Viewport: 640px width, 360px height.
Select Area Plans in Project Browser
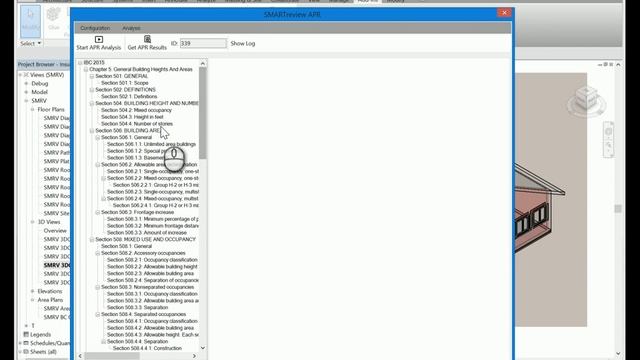tap(50, 300)
